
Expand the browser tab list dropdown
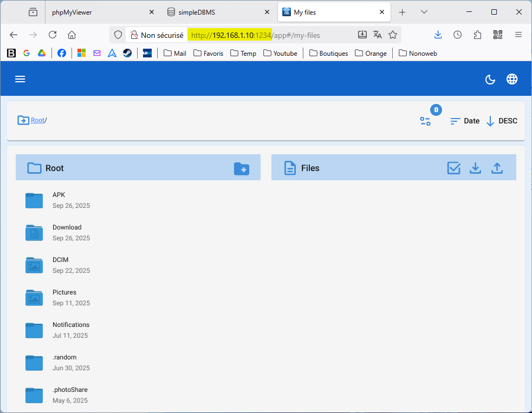pyautogui.click(x=424, y=12)
